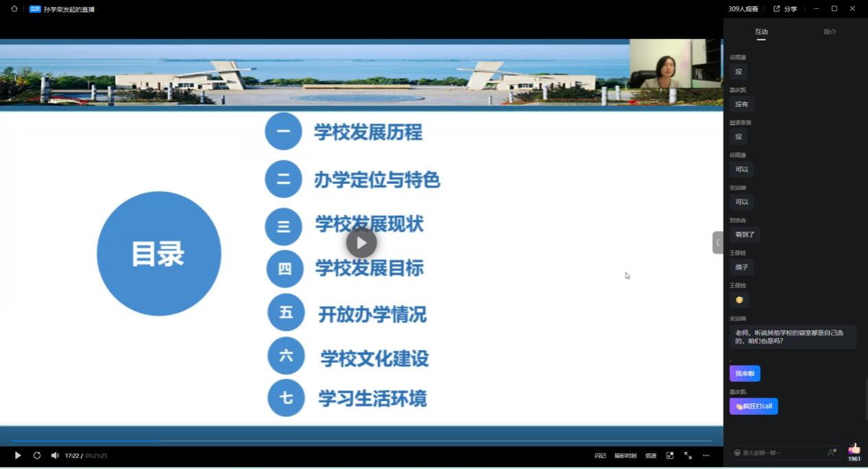Mute the video with the speaker icon

tap(55, 455)
